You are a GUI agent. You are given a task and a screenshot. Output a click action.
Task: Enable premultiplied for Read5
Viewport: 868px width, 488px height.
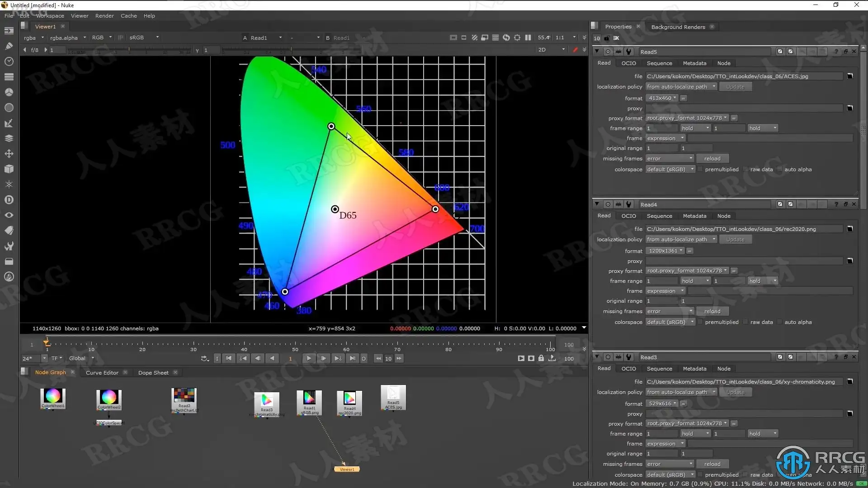click(x=700, y=169)
